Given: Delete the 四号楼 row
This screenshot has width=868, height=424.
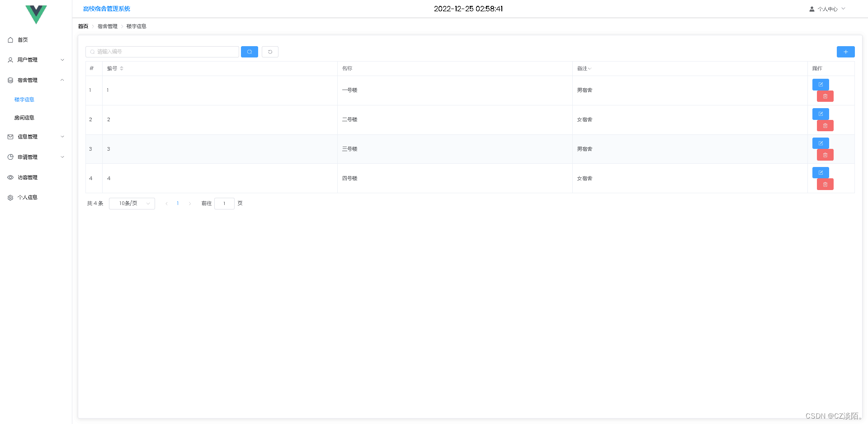Looking at the screenshot, I should 825,185.
